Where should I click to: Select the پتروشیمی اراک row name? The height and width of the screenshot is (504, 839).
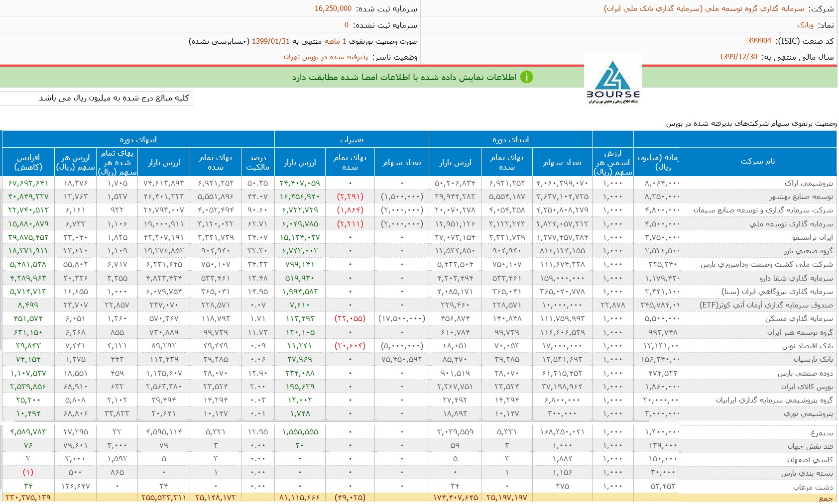(x=808, y=183)
